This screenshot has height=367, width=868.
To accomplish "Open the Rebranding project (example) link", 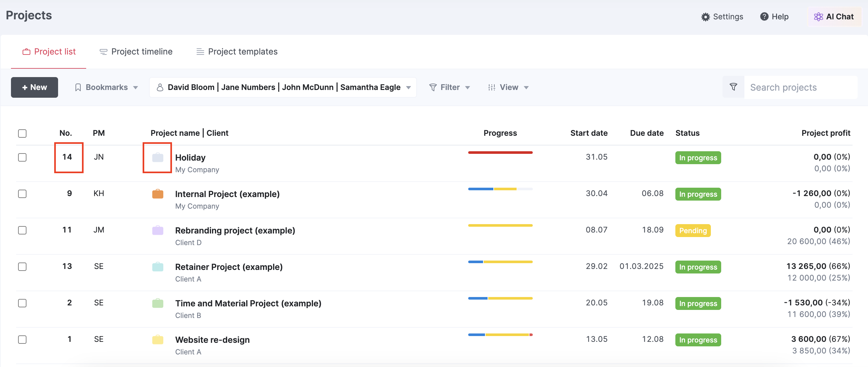I will click(x=235, y=230).
